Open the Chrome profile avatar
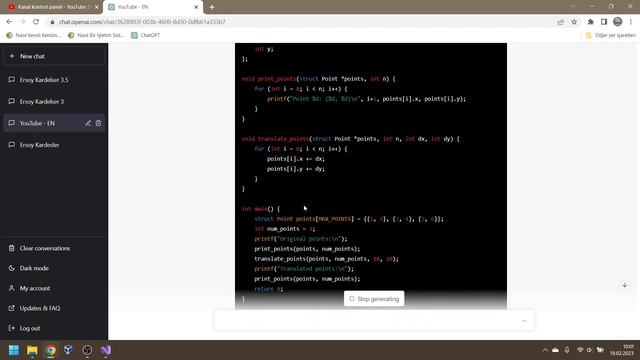Viewport: 640px width, 360px height. (618, 22)
